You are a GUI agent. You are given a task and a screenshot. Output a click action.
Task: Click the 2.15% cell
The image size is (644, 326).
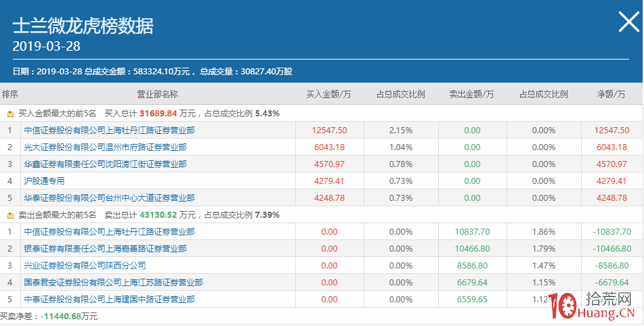click(x=401, y=131)
